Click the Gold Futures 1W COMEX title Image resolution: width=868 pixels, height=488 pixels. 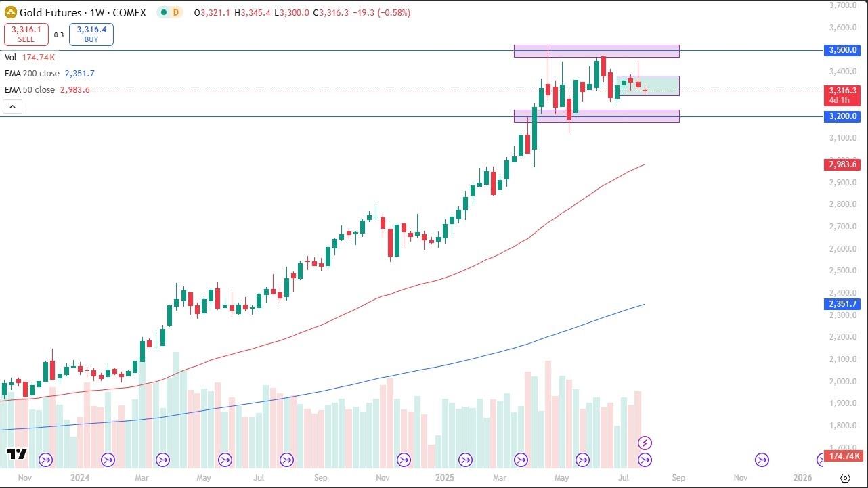tap(83, 12)
